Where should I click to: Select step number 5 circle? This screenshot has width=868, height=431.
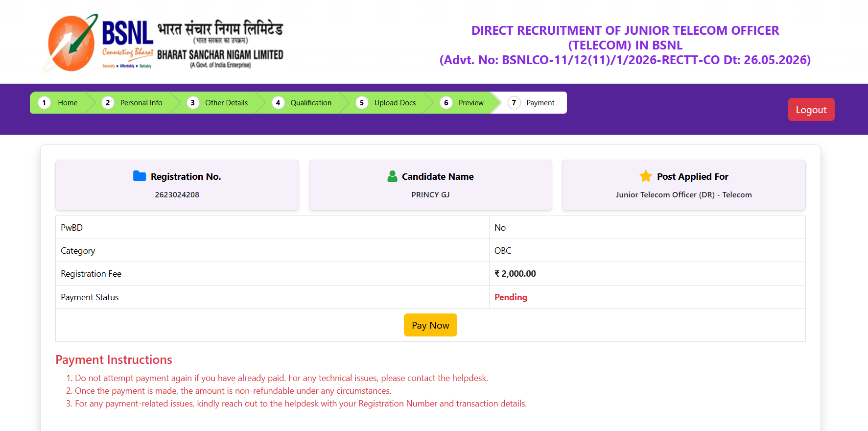(362, 103)
